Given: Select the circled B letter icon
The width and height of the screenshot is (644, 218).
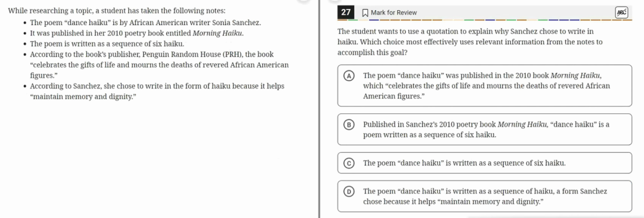Looking at the screenshot, I should (349, 125).
